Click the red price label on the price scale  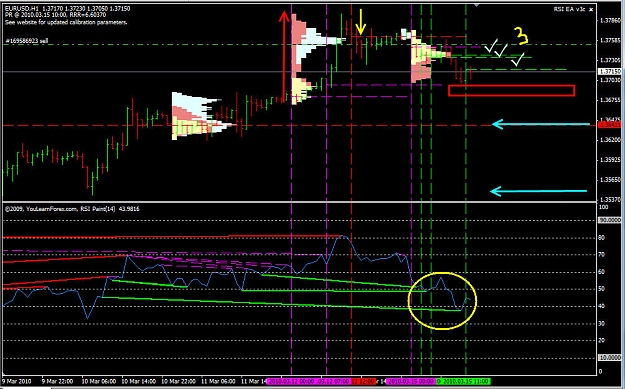610,125
